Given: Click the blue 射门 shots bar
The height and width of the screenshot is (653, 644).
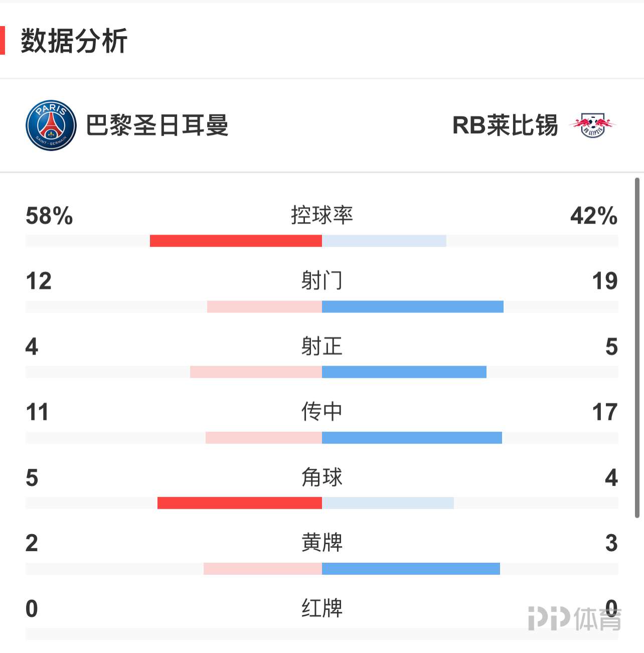Looking at the screenshot, I should [x=412, y=306].
